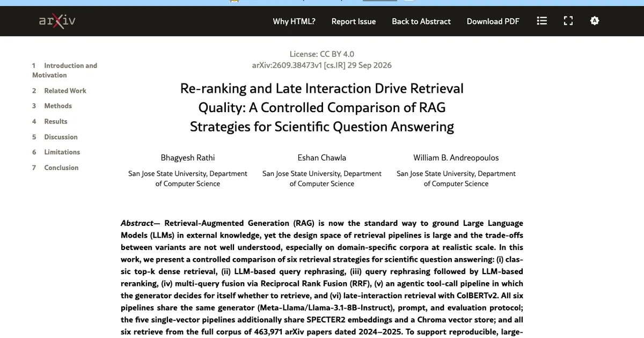Click author name Bhagyesh Rathi

pos(188,158)
